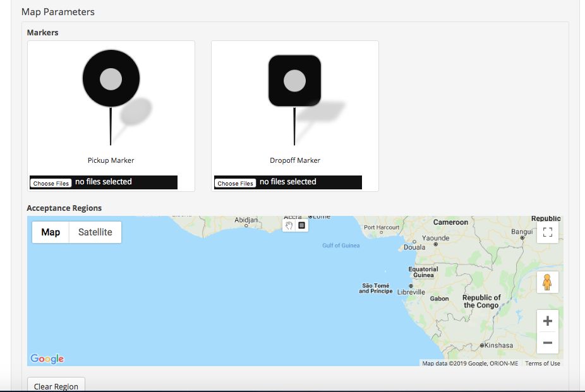Viewport: 585px width, 392px height.
Task: Click the Map Parameters title
Action: pos(58,12)
